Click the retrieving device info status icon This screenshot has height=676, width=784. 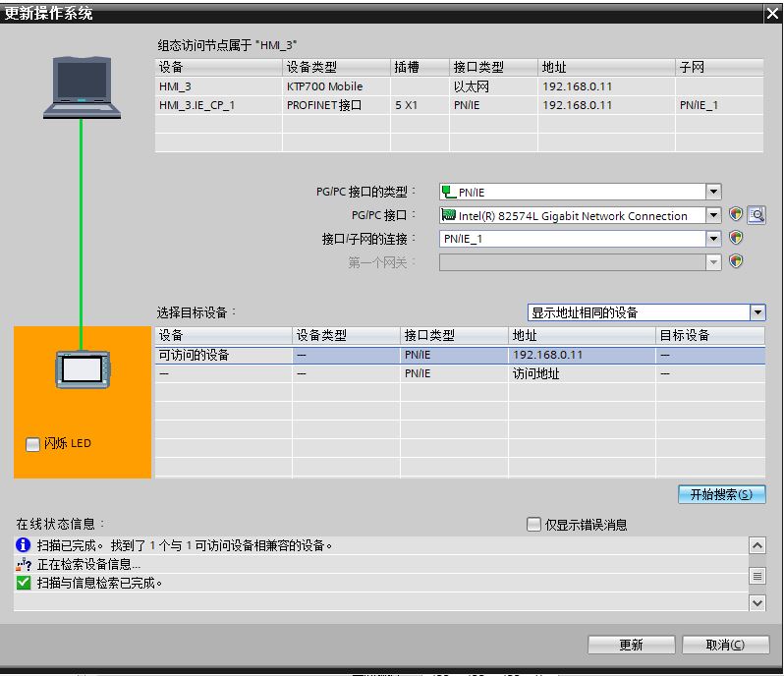pos(24,564)
